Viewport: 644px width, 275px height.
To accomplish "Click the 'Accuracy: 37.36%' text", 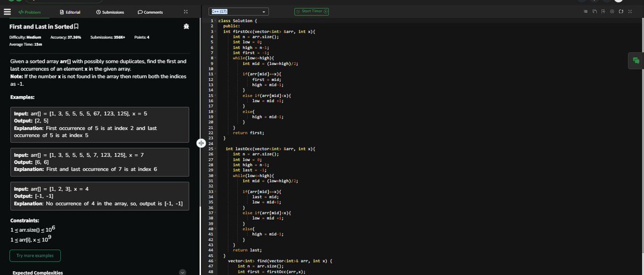I will 65,37.
